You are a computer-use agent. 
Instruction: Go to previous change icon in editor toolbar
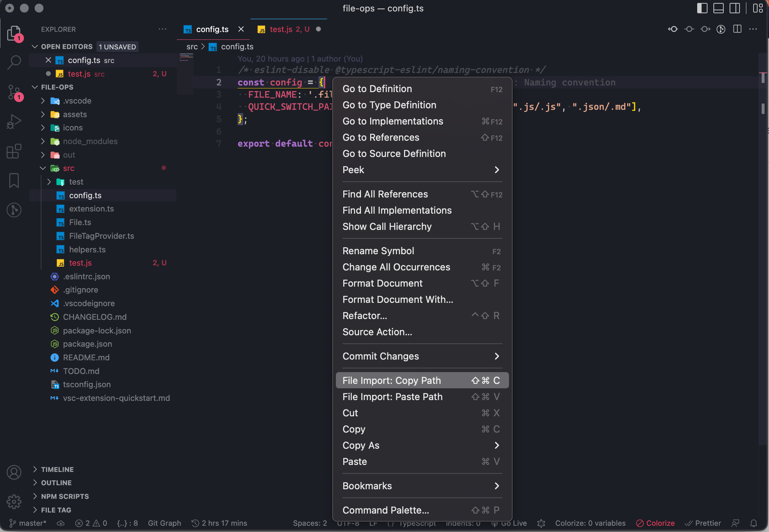tap(673, 29)
